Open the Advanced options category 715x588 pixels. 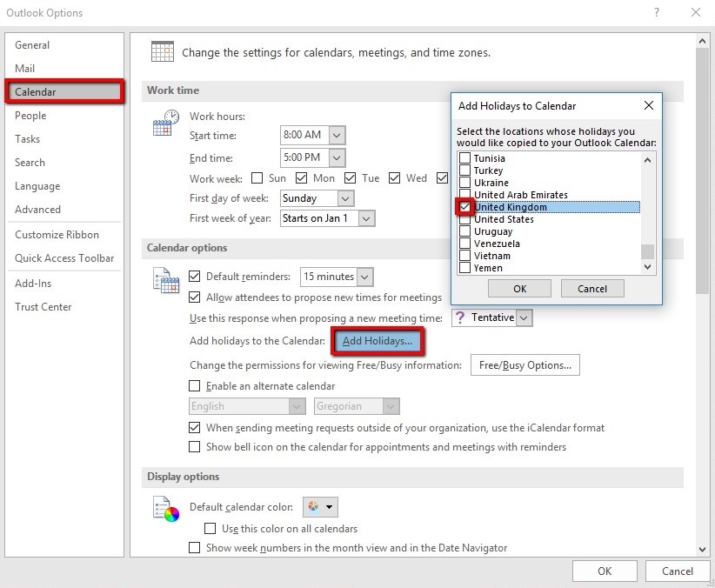pos(37,210)
